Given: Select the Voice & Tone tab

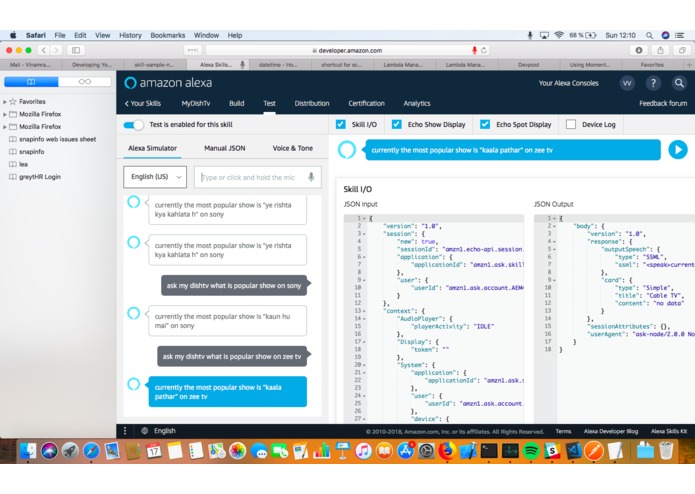Looking at the screenshot, I should (x=293, y=148).
